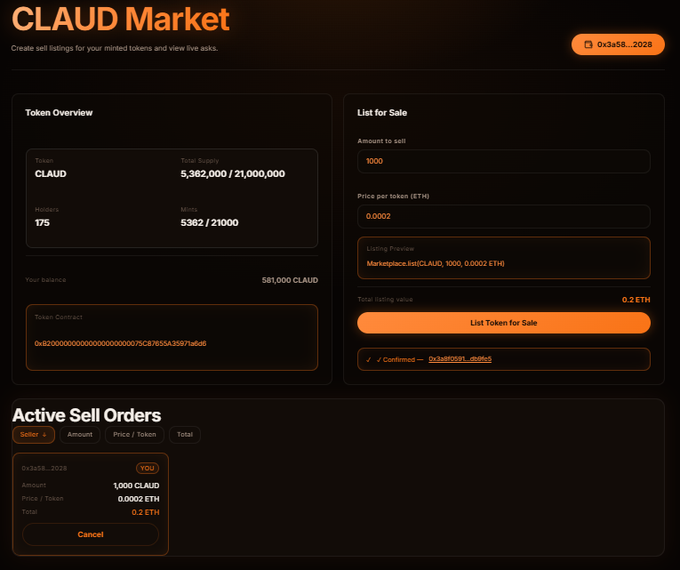Click the 0.2 ETH total listing value
The height and width of the screenshot is (570, 680).
click(636, 300)
